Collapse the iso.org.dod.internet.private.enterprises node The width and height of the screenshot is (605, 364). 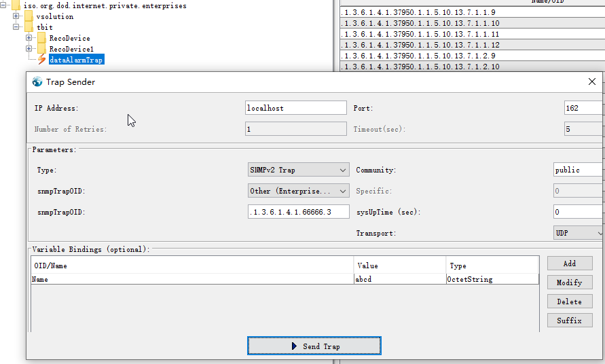click(x=3, y=5)
